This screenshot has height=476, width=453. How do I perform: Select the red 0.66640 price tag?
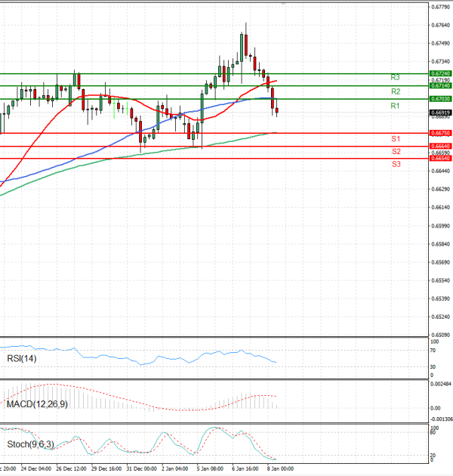[x=440, y=146]
